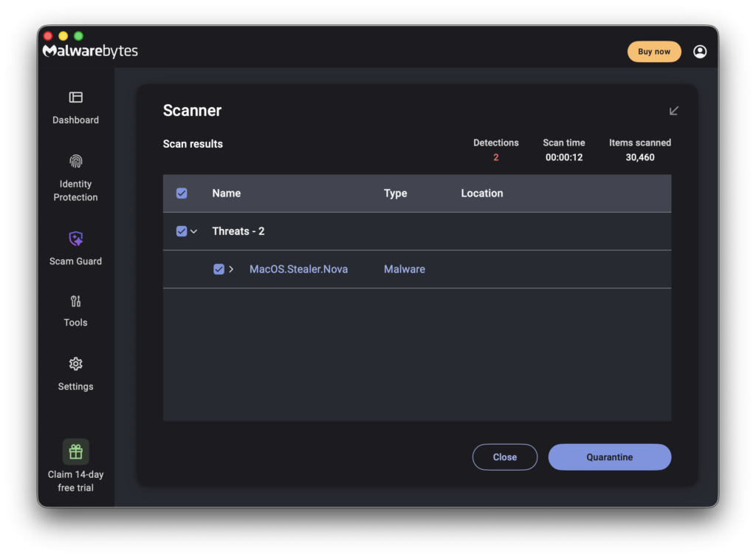Collapse the Threats - 2 group chevron
The height and width of the screenshot is (557, 756).
click(x=194, y=231)
